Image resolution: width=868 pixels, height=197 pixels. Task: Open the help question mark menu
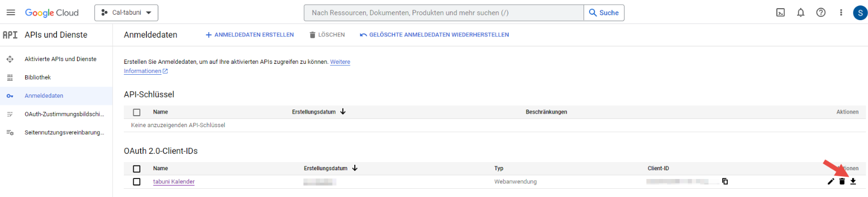[x=821, y=13]
